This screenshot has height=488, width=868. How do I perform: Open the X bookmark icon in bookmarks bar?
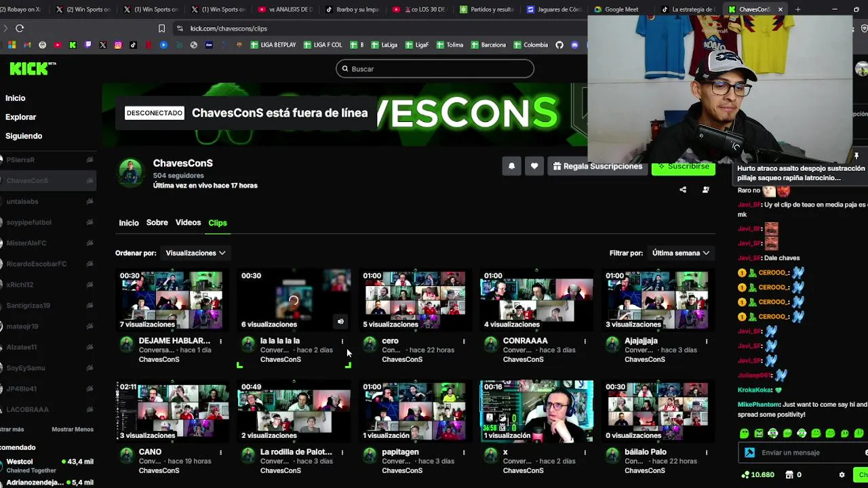[x=102, y=45]
